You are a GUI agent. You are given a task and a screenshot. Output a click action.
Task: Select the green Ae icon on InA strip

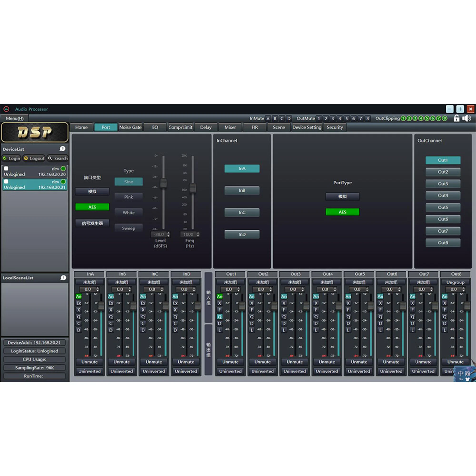click(x=78, y=297)
